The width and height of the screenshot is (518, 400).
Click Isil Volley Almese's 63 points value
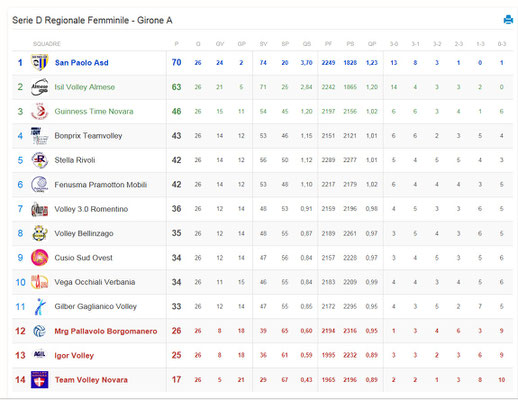176,87
